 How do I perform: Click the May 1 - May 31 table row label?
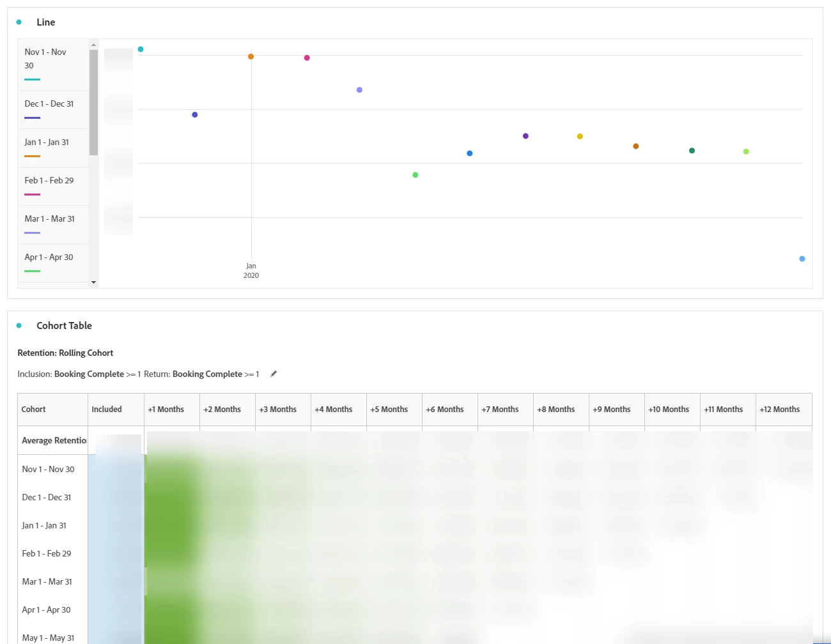pyautogui.click(x=48, y=638)
